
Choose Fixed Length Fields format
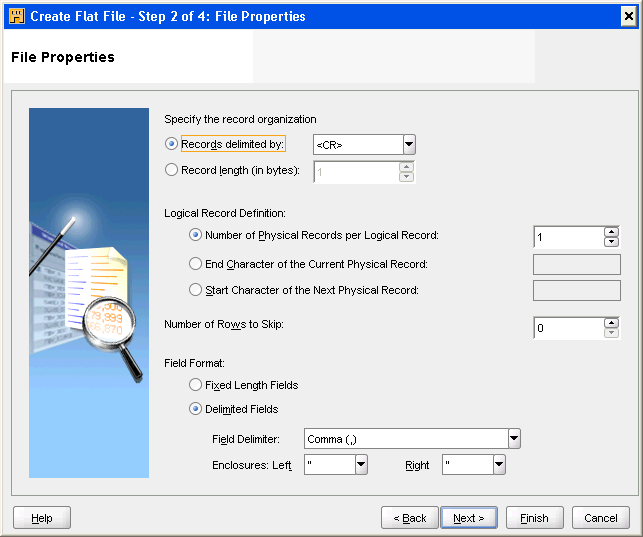195,384
